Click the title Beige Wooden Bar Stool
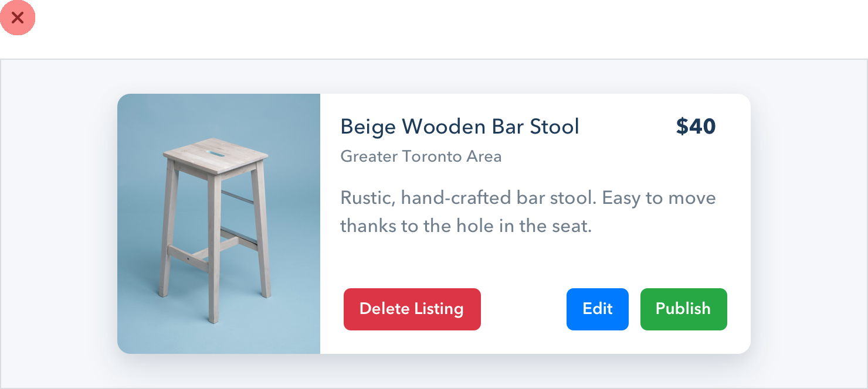Image resolution: width=868 pixels, height=389 pixels. coord(459,127)
